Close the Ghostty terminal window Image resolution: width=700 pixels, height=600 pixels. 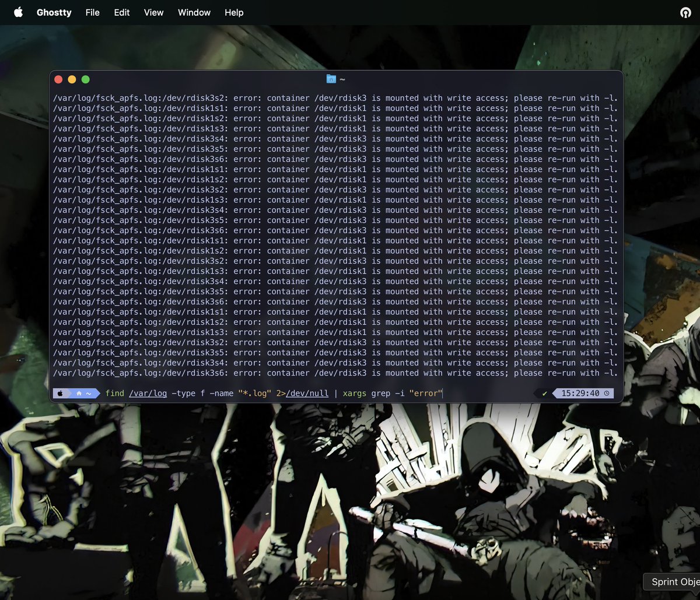pos(58,79)
